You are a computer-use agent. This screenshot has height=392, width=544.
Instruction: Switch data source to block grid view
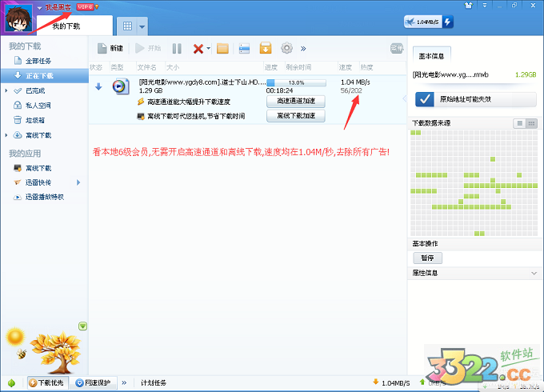531,123
